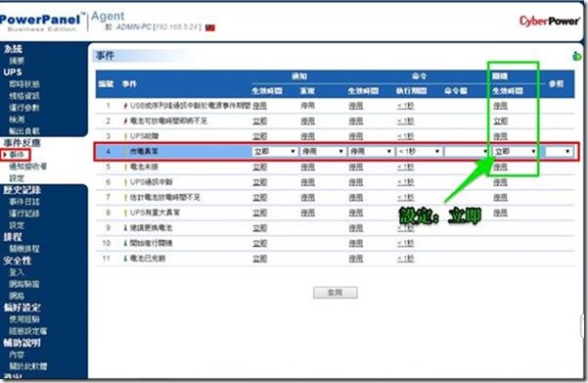Click info icon beside 開始進行關機 in row 10
The width and height of the screenshot is (588, 383).
[125, 243]
